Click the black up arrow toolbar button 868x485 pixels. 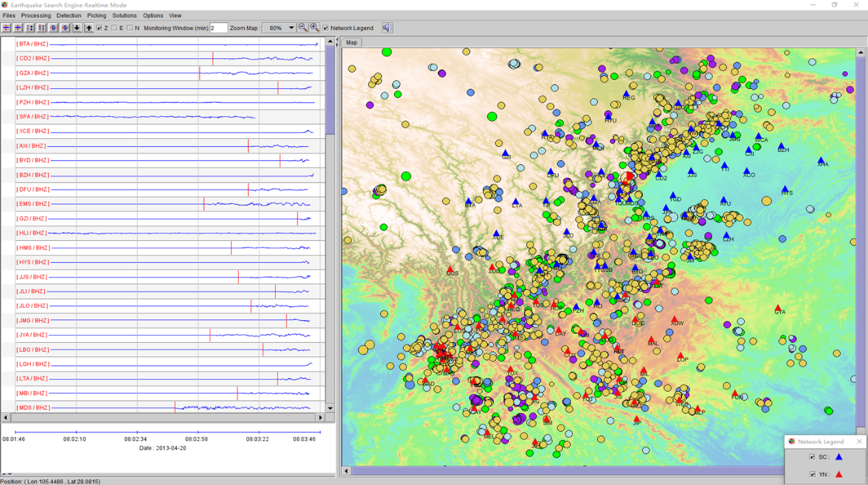click(x=88, y=28)
